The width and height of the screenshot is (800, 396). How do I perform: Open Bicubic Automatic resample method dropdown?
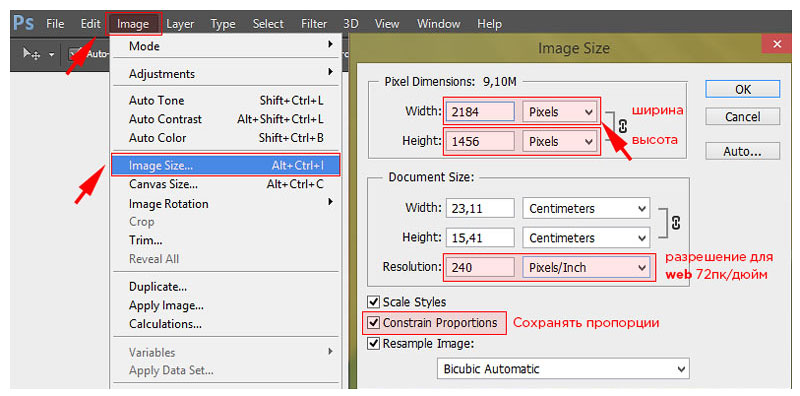(563, 368)
